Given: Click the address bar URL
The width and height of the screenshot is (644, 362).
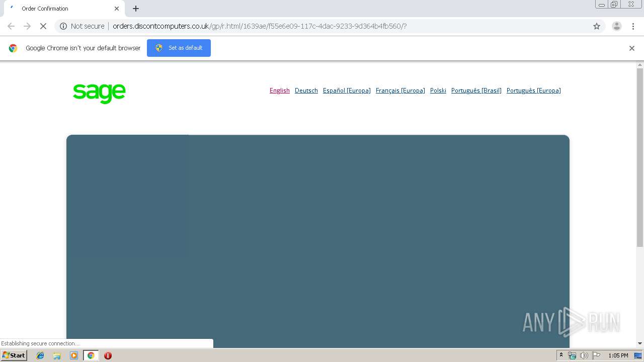Looking at the screenshot, I should [260, 26].
